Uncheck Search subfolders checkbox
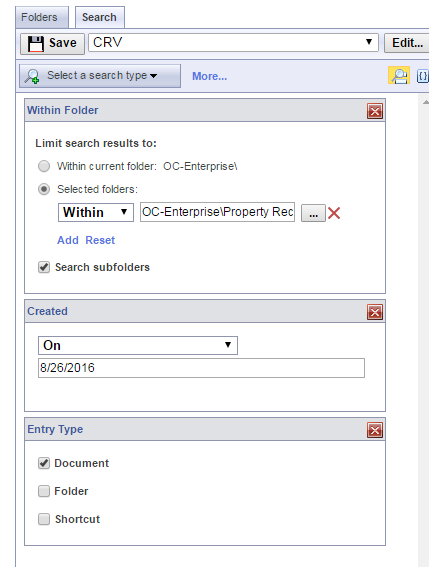 44,267
